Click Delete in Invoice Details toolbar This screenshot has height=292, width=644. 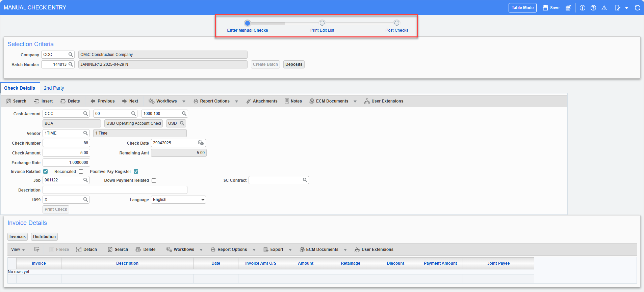[146, 250]
